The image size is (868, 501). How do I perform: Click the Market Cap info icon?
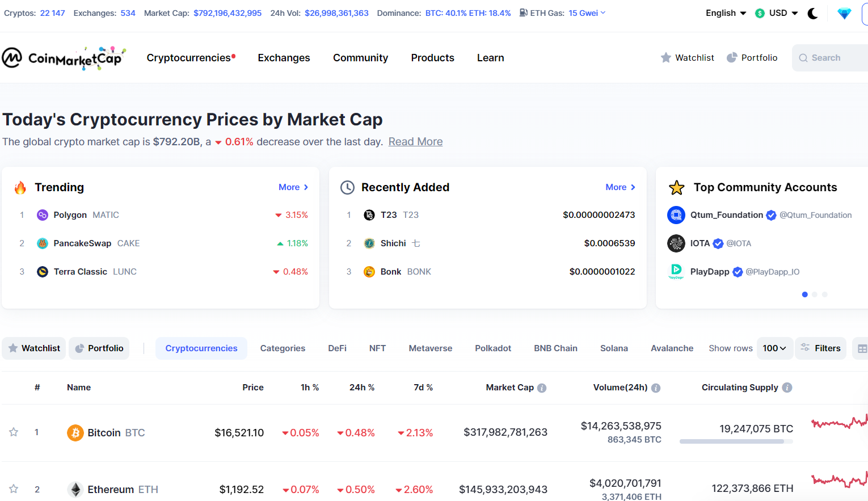pyautogui.click(x=542, y=388)
